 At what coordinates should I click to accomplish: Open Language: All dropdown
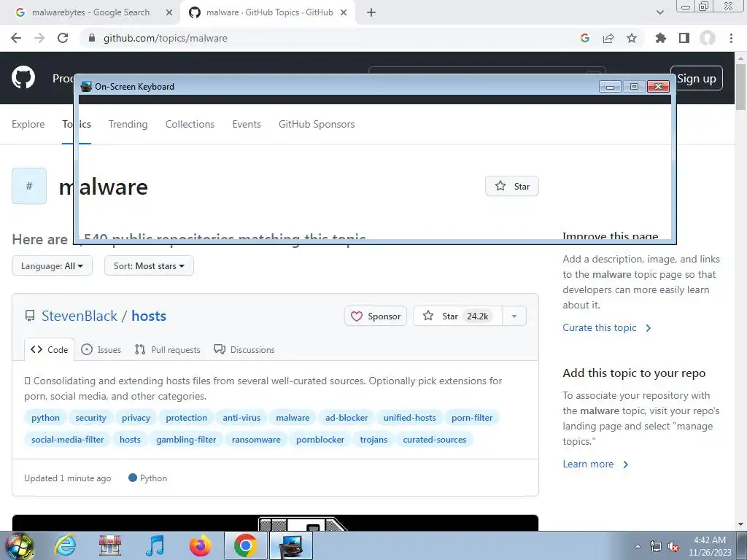click(x=52, y=265)
